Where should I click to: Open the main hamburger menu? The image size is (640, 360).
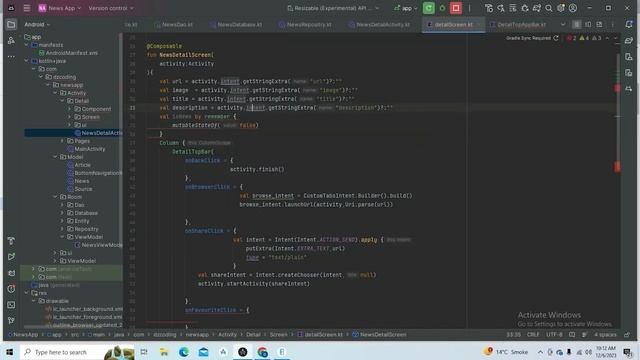(27, 8)
